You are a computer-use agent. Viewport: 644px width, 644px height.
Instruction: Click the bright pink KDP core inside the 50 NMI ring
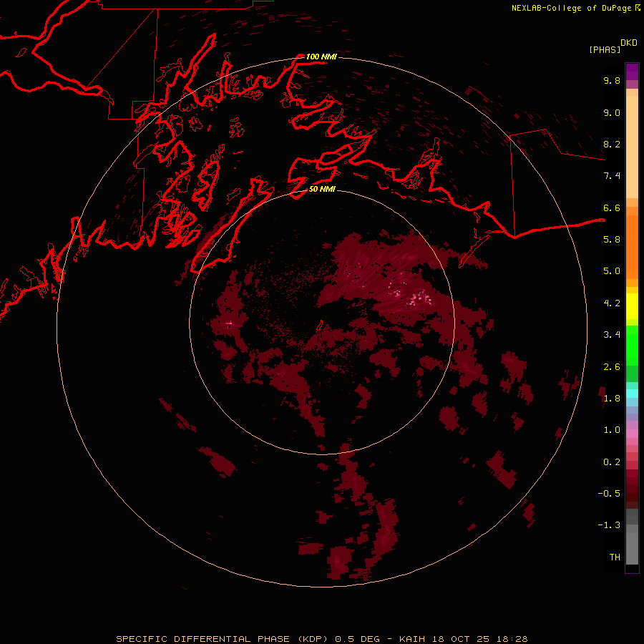(419, 298)
